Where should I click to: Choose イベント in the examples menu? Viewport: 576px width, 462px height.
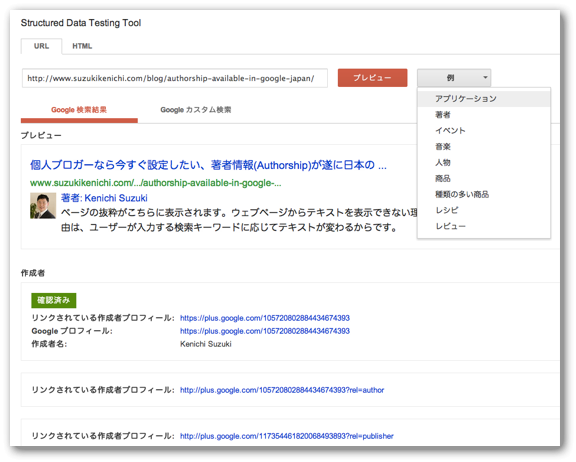[x=483, y=130]
